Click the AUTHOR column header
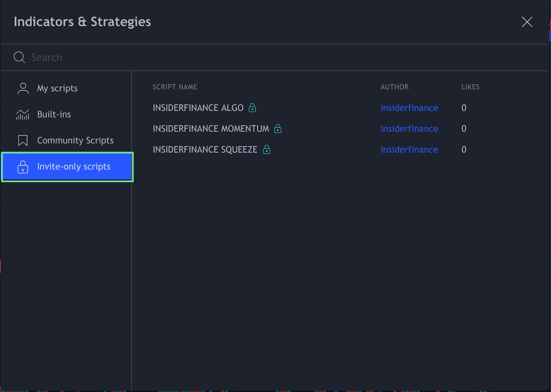The height and width of the screenshot is (392, 551). click(395, 87)
